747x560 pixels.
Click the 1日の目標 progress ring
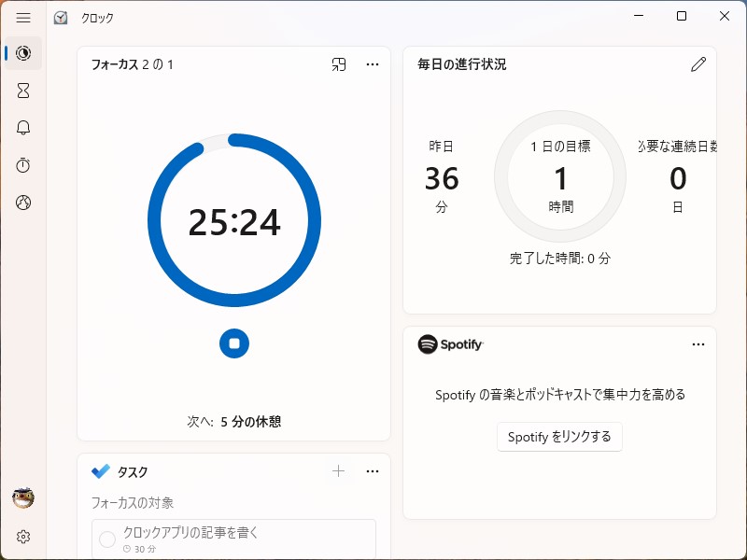559,176
